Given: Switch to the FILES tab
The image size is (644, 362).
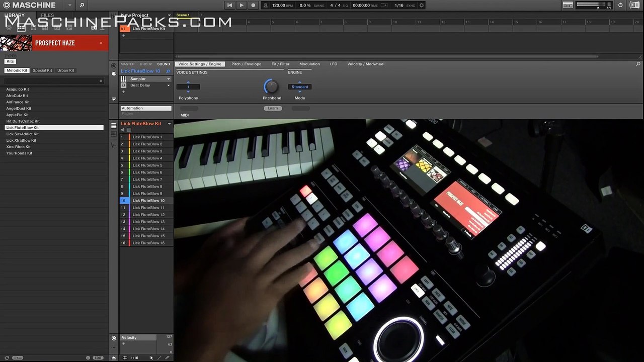Looking at the screenshot, I should (47, 16).
